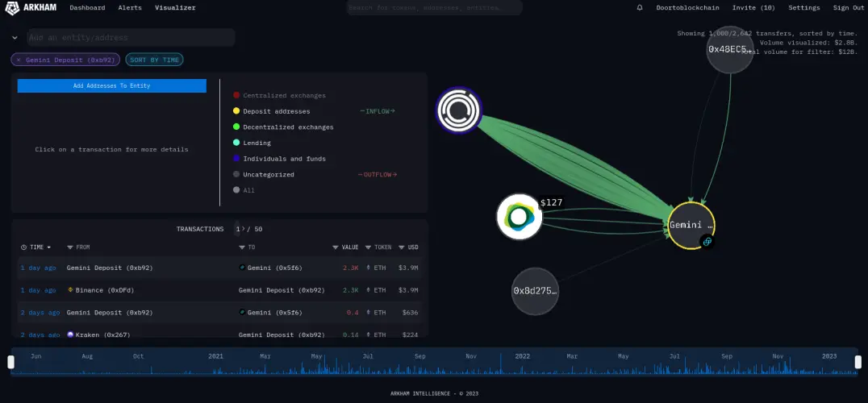This screenshot has height=403, width=868.
Task: Click the $3.9M value in Binance row
Action: pos(407,289)
